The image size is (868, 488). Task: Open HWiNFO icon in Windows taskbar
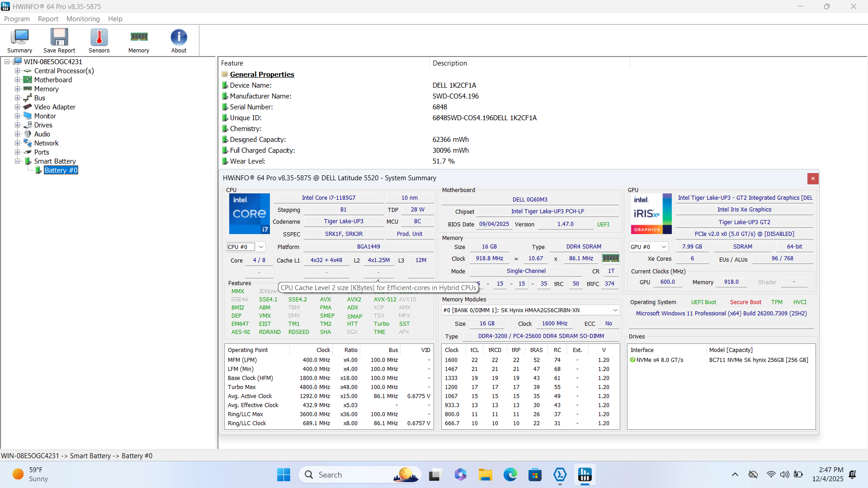tap(585, 475)
